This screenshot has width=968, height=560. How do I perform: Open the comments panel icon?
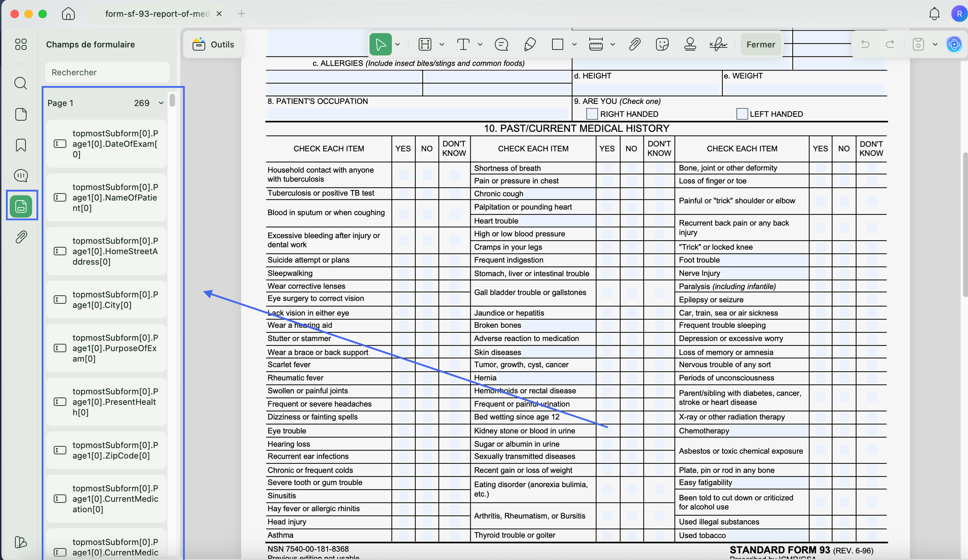[21, 175]
